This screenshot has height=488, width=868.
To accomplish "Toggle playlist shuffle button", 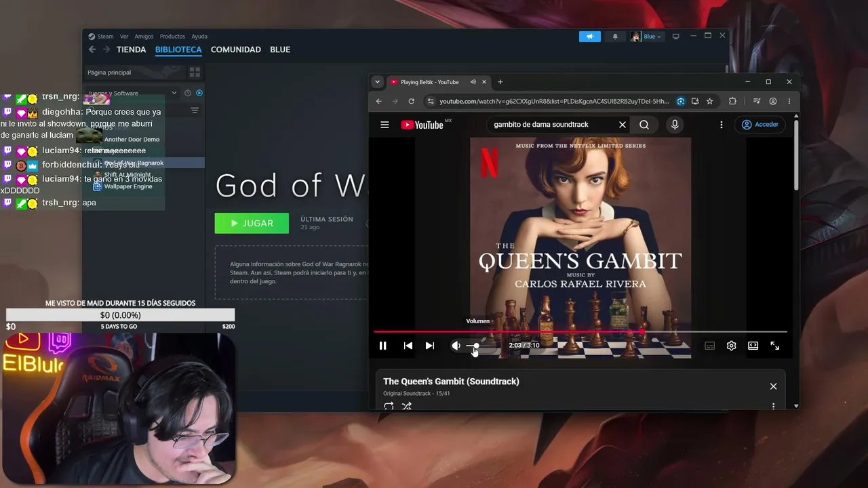I will pos(407,406).
